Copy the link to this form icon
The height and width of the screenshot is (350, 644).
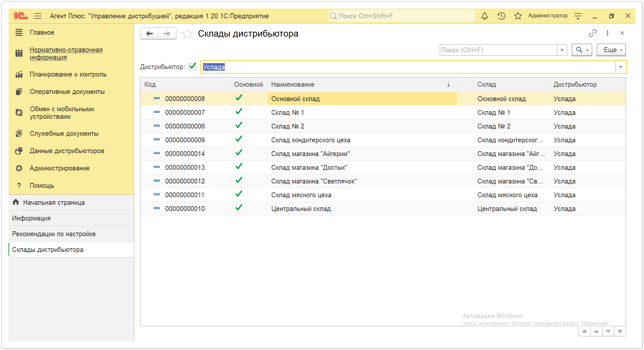tap(593, 33)
